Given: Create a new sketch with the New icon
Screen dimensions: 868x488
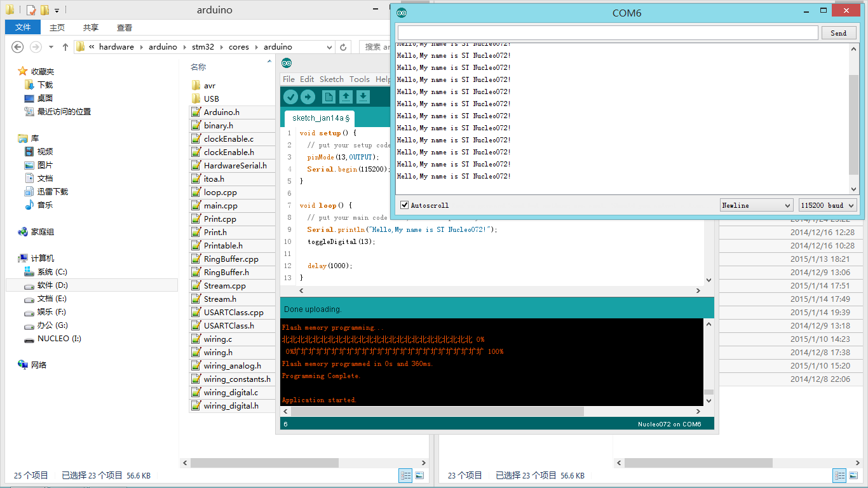Looking at the screenshot, I should pyautogui.click(x=329, y=97).
